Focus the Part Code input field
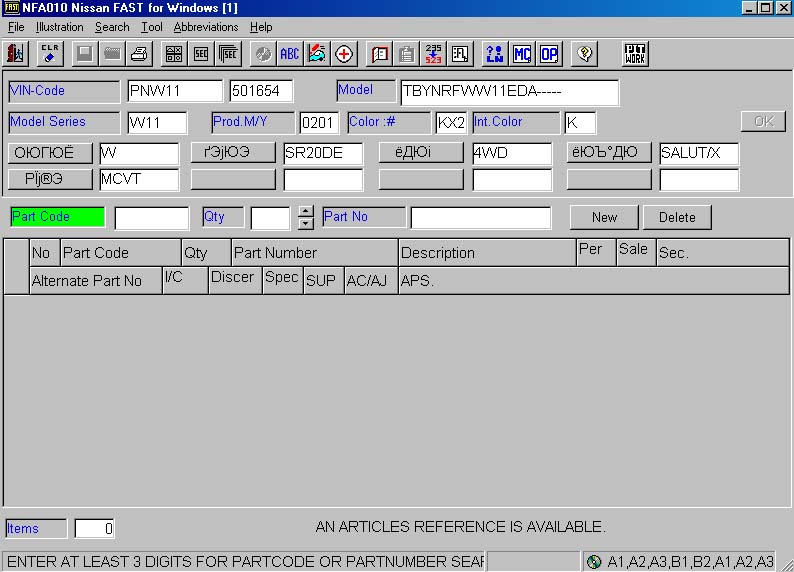The height and width of the screenshot is (572, 794). pos(152,218)
